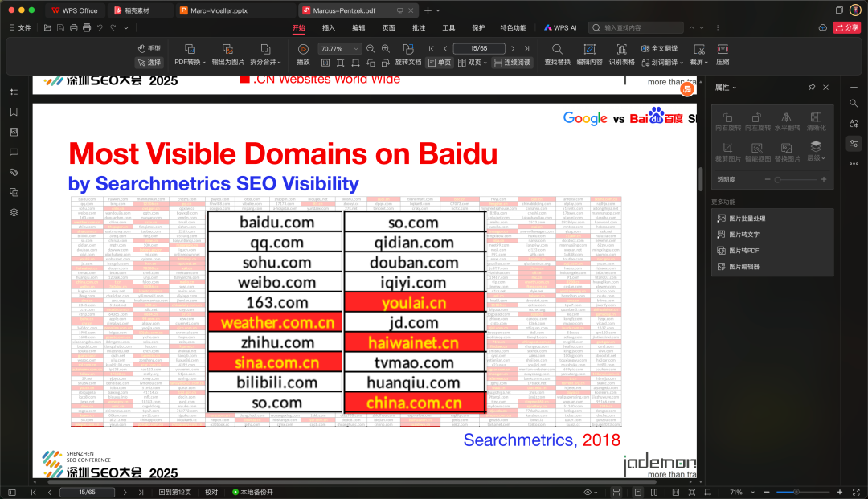Click the zoom in magnifier icon
868x499 pixels.
(x=386, y=49)
